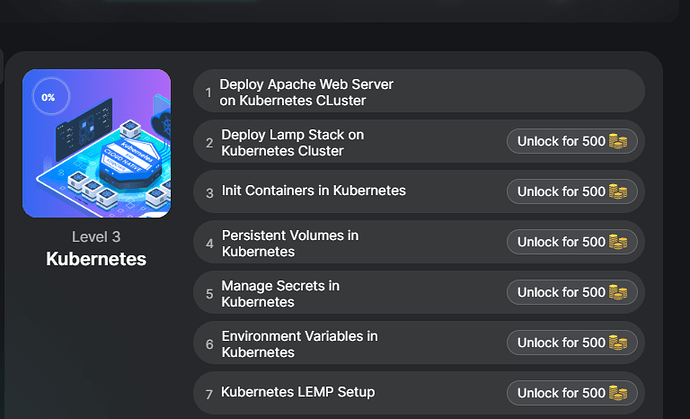The image size is (690, 419).
Task: Select the Init Containers in Kubernetes row
Action: [x=419, y=192]
